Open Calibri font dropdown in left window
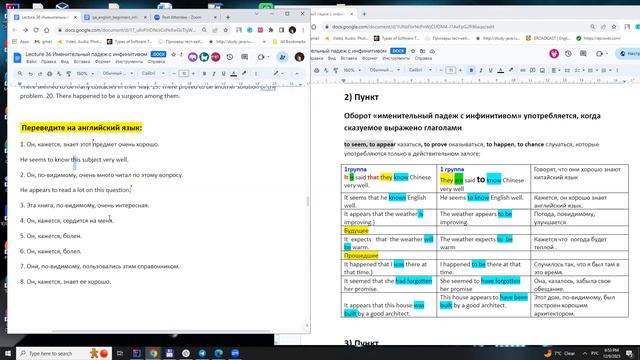This screenshot has width=640, height=360. click(x=153, y=73)
